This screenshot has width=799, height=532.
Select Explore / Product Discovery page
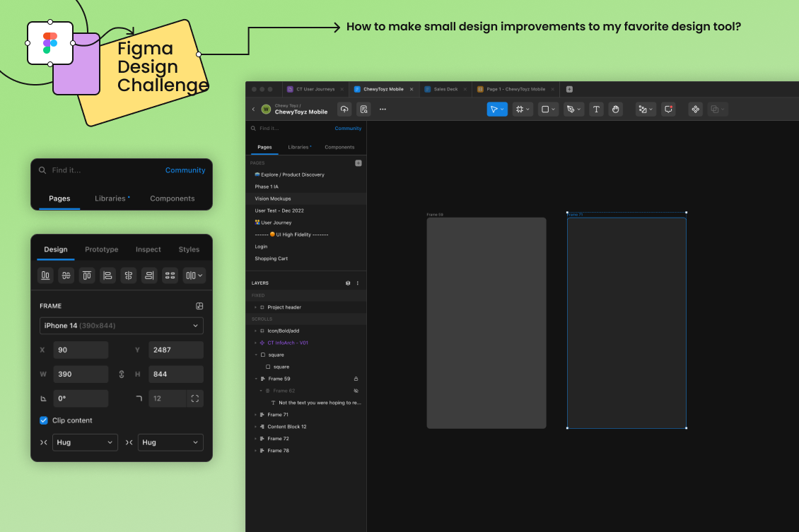coord(305,175)
